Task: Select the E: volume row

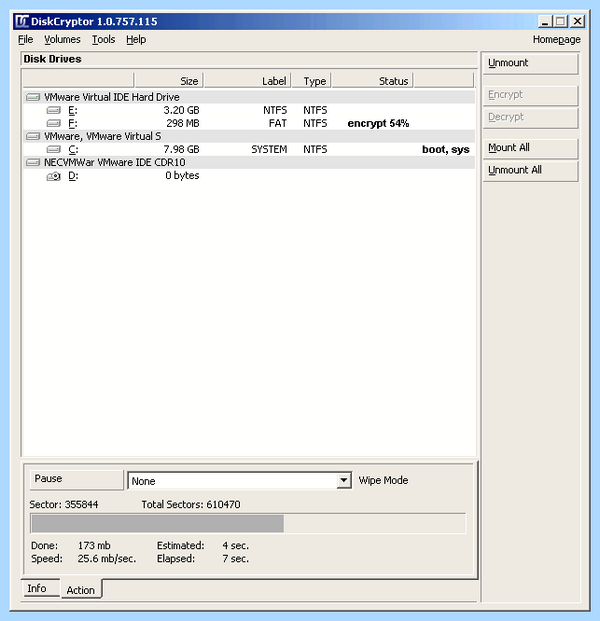Action: click(x=249, y=110)
